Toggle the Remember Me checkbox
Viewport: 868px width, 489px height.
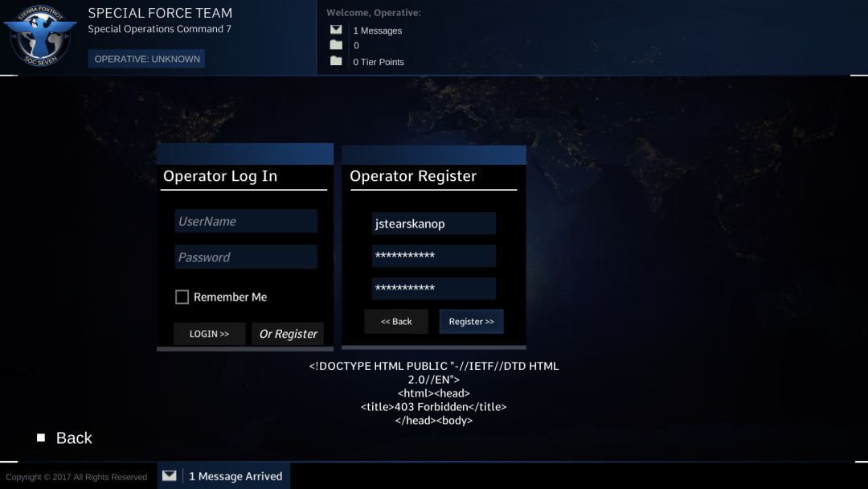point(182,297)
